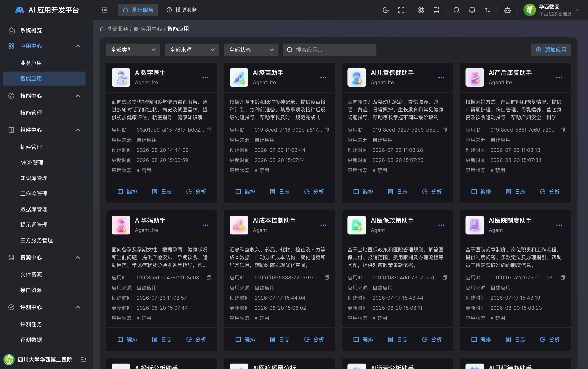
Task: Open the 全部状态 filter dropdown
Action: (251, 50)
